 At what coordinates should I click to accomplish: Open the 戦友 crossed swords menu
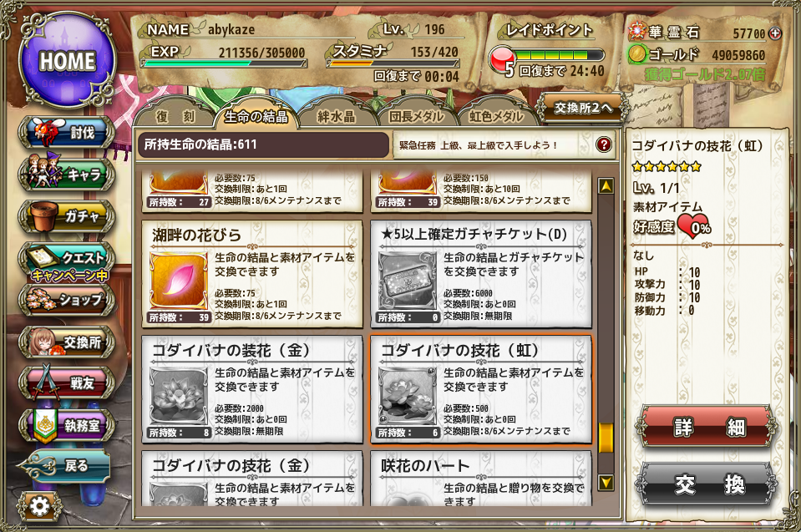click(68, 383)
